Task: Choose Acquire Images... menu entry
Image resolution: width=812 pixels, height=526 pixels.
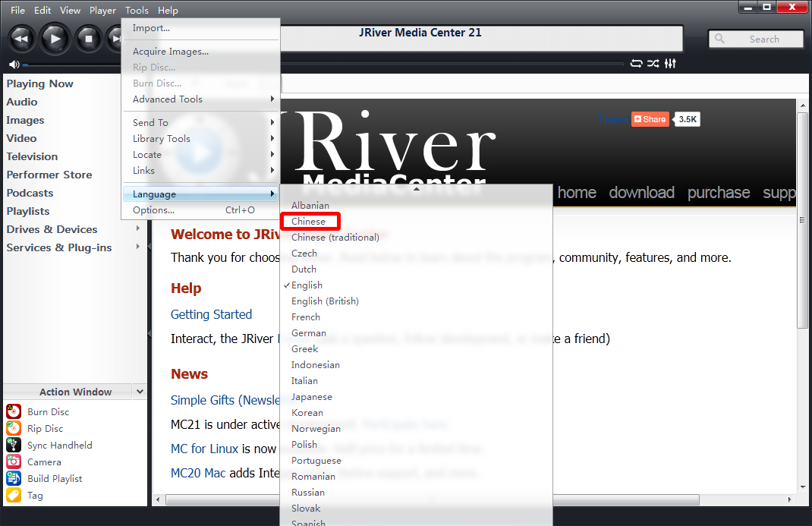Action: [x=200, y=52]
